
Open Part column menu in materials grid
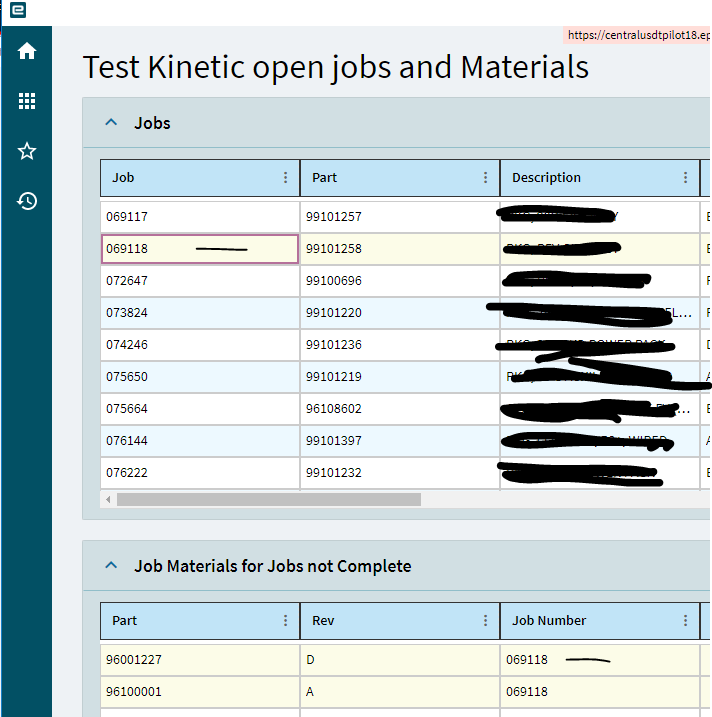tap(285, 621)
